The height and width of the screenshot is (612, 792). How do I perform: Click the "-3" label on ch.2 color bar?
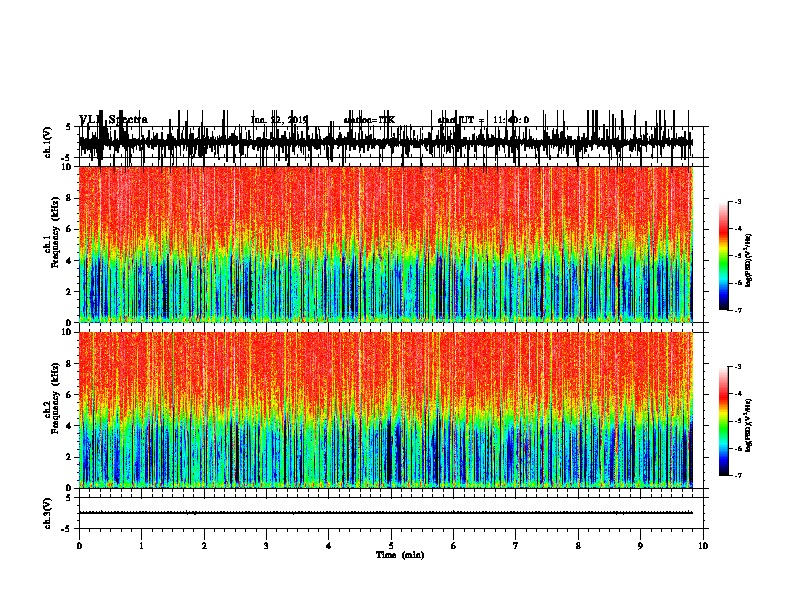[x=738, y=367]
